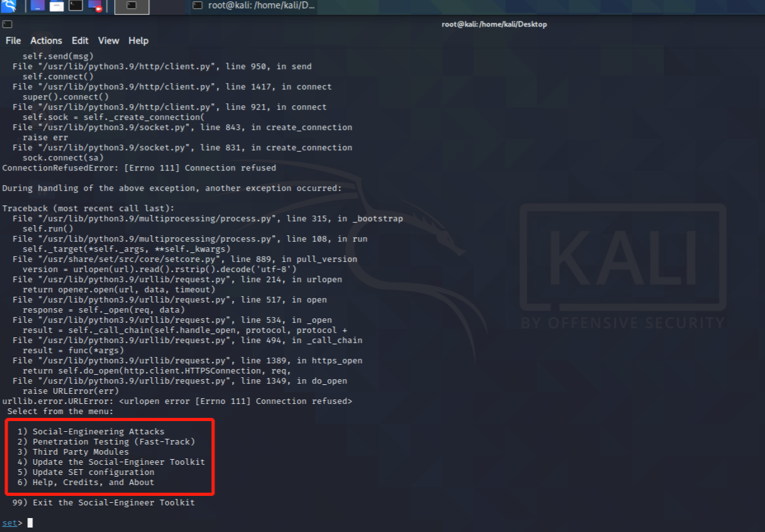765x532 pixels.
Task: Click the 'return self.do_open(http.client.HTTPSConnection' line
Action: tap(157, 371)
